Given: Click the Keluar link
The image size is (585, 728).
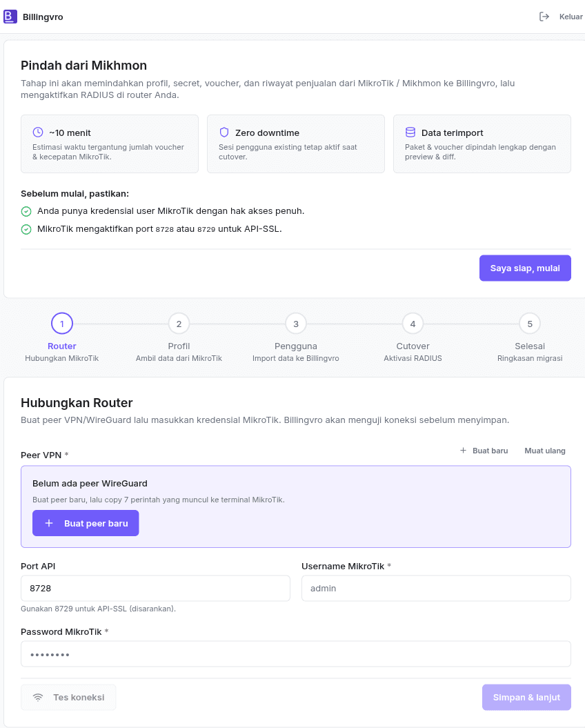Looking at the screenshot, I should pyautogui.click(x=571, y=17).
